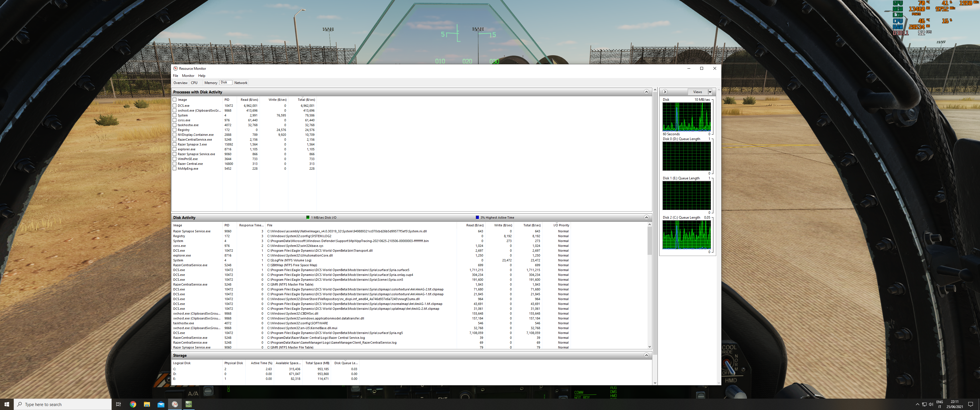Open the Views dropdown arrow

pyautogui.click(x=710, y=92)
